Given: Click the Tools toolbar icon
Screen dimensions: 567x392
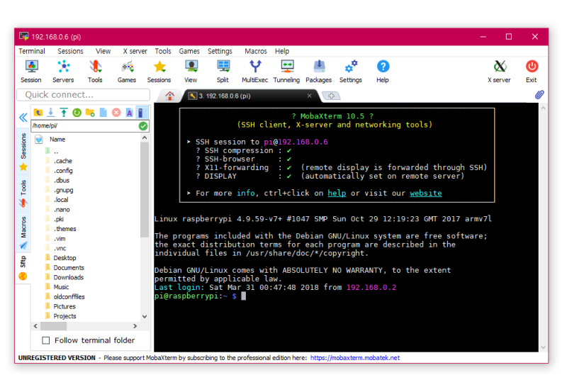Looking at the screenshot, I should coord(95,72).
